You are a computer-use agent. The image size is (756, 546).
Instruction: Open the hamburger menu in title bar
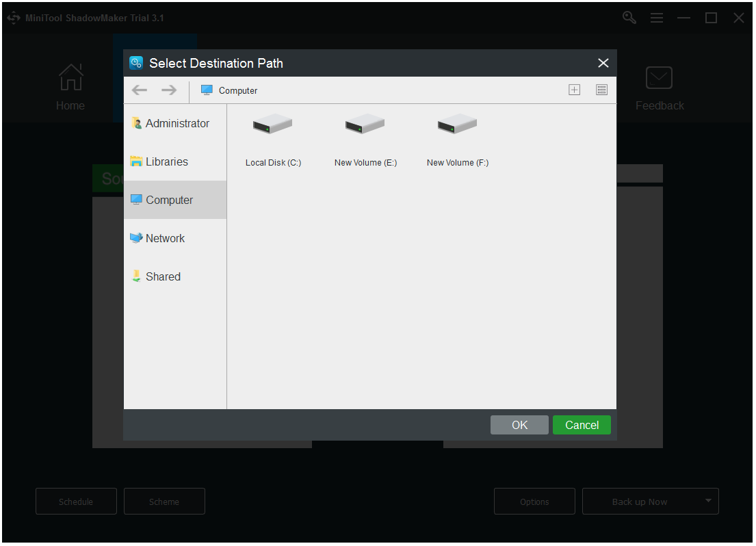point(656,18)
